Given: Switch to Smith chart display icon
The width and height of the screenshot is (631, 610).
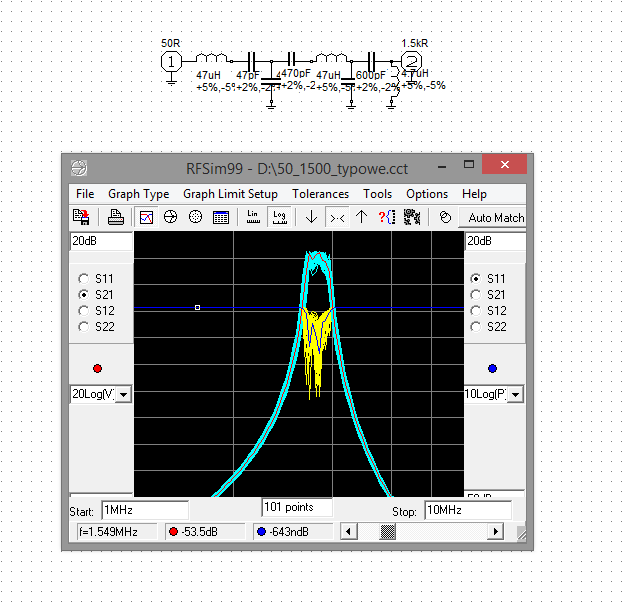Looking at the screenshot, I should coord(196,217).
